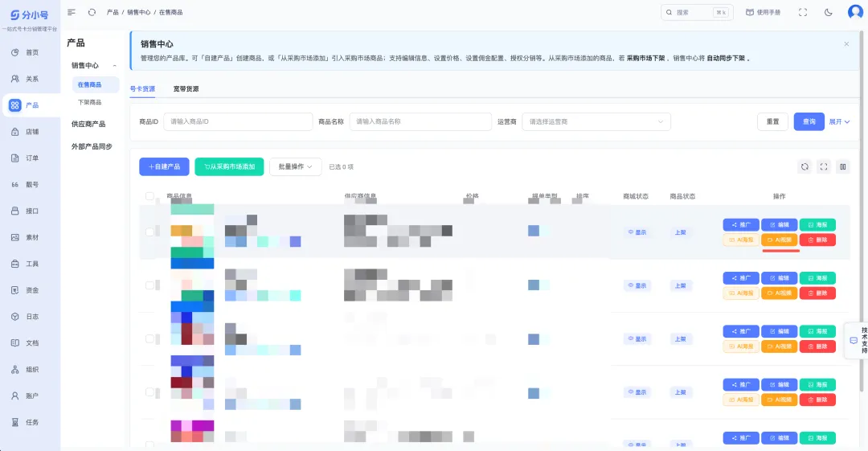The width and height of the screenshot is (868, 451).
Task: Check the fourth product row checkbox
Action: click(x=149, y=392)
